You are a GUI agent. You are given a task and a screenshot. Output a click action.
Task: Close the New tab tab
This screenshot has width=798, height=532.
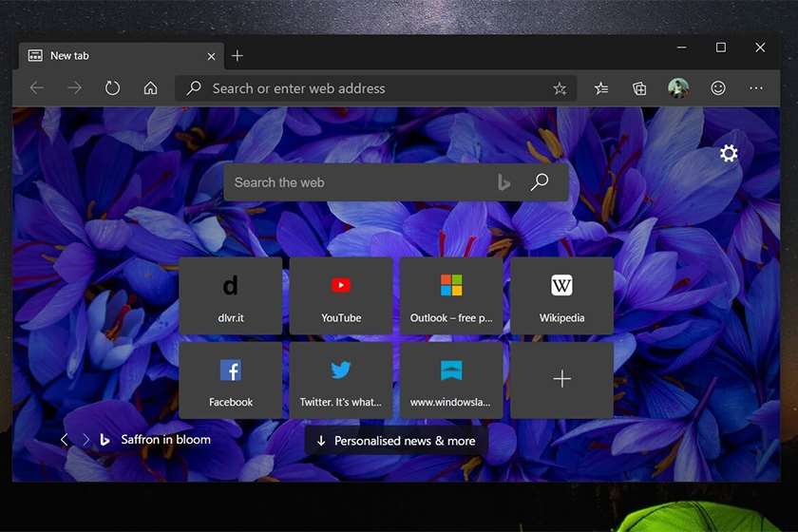[211, 56]
